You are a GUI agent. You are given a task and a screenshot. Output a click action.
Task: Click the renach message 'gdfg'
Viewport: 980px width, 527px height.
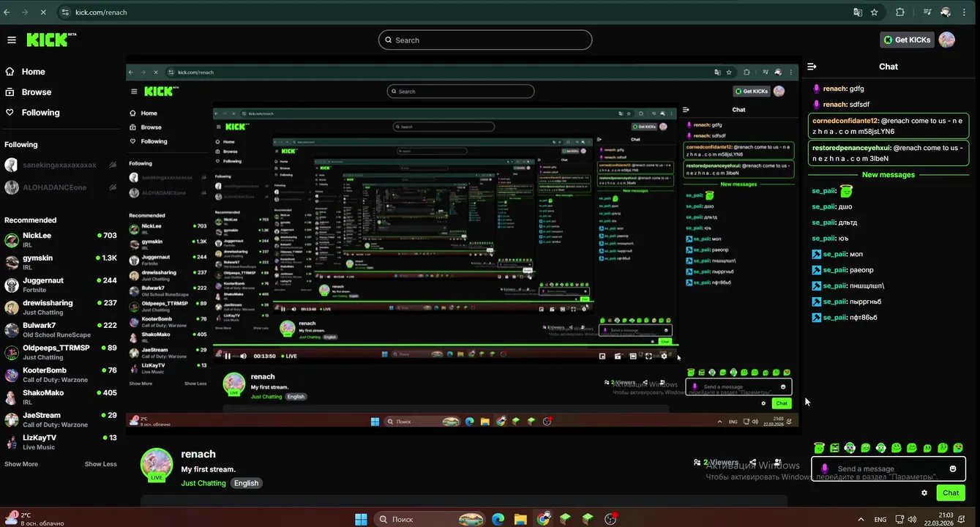[x=857, y=89]
